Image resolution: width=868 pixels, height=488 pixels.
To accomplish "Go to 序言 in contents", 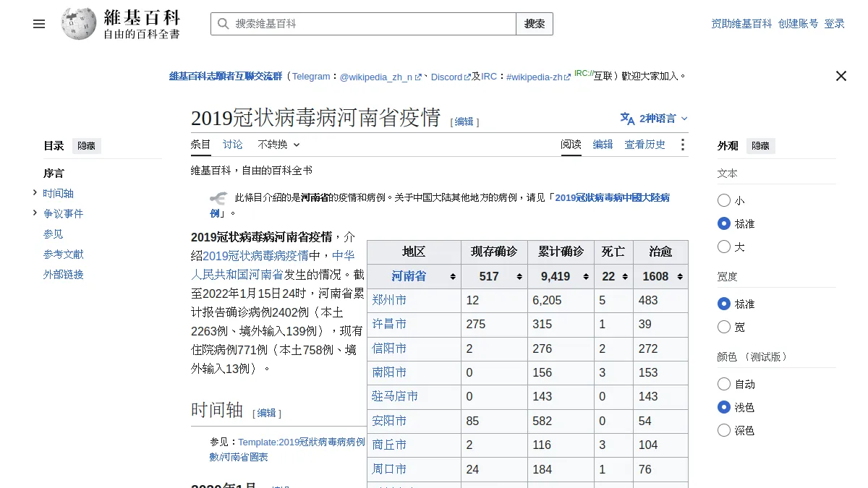I will pos(54,174).
